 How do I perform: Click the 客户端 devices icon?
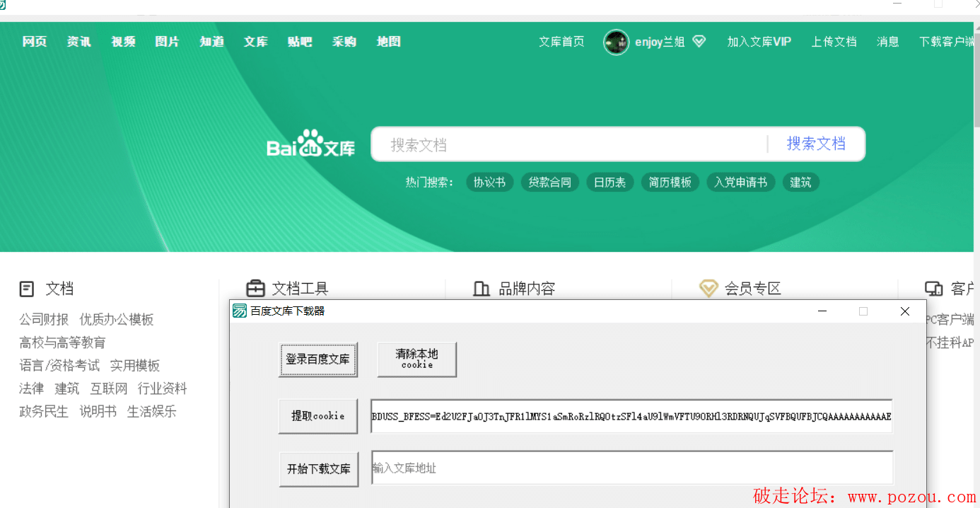[934, 289]
